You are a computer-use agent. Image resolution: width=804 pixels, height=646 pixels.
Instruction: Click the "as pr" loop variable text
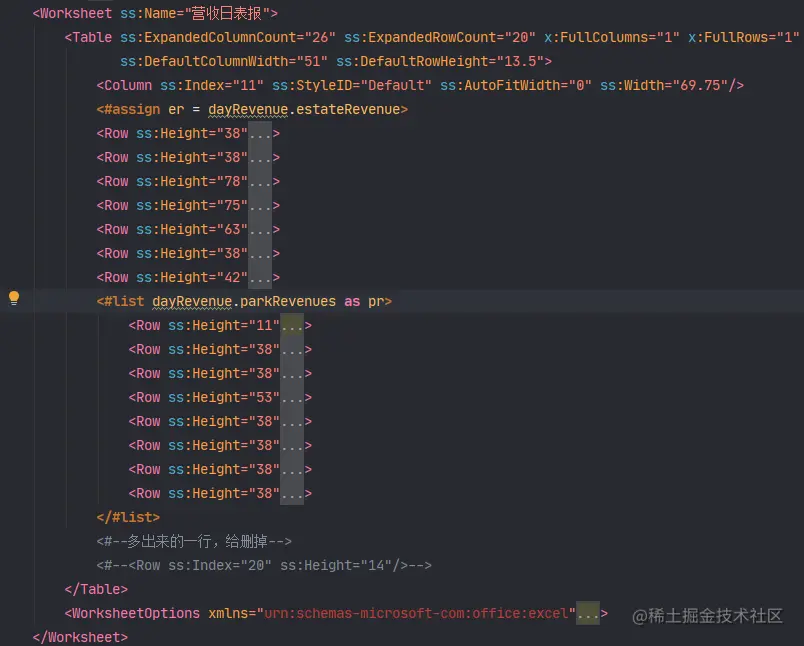click(x=364, y=301)
